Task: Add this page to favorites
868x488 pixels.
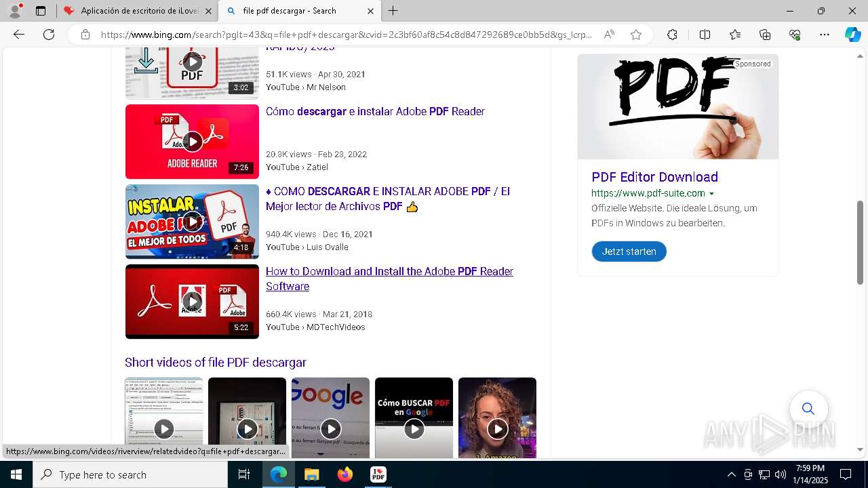Action: pos(636,35)
